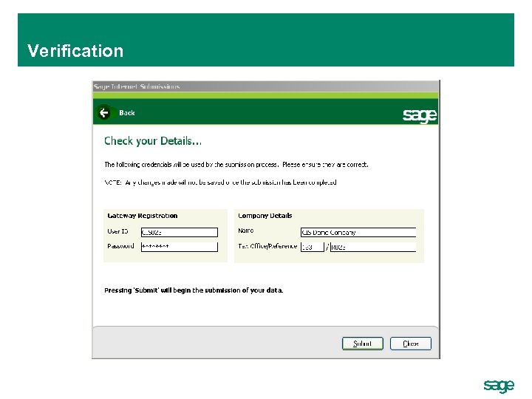Viewport: 532px width, 399px height.
Task: Click the 'Gateway Registration' group label
Action: 142,216
